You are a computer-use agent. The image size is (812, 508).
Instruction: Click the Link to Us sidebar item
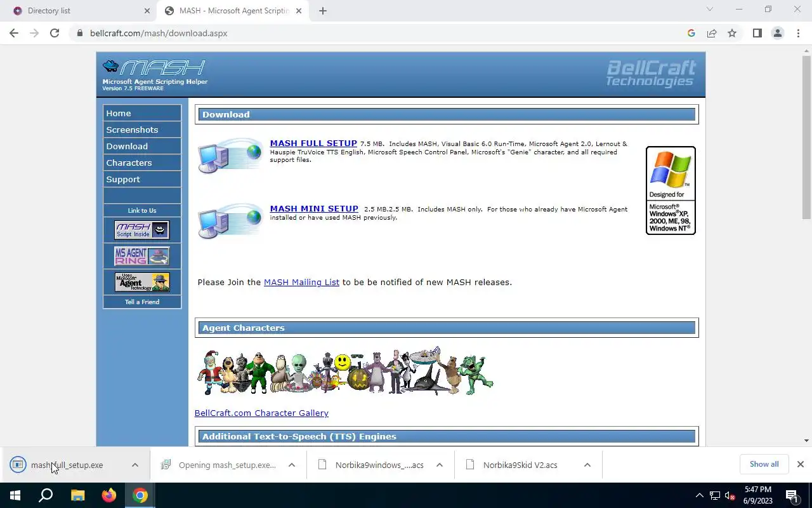point(142,210)
